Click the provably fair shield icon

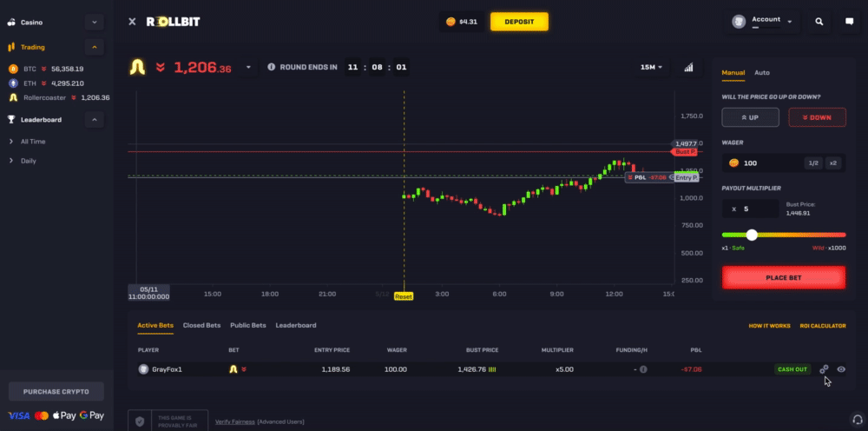(x=140, y=421)
